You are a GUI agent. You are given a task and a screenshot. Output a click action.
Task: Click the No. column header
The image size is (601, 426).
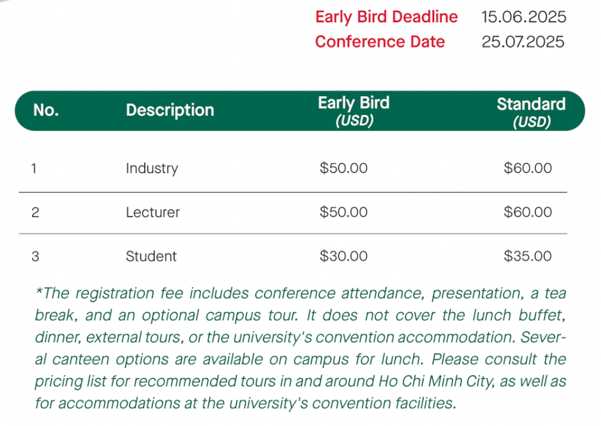[46, 110]
